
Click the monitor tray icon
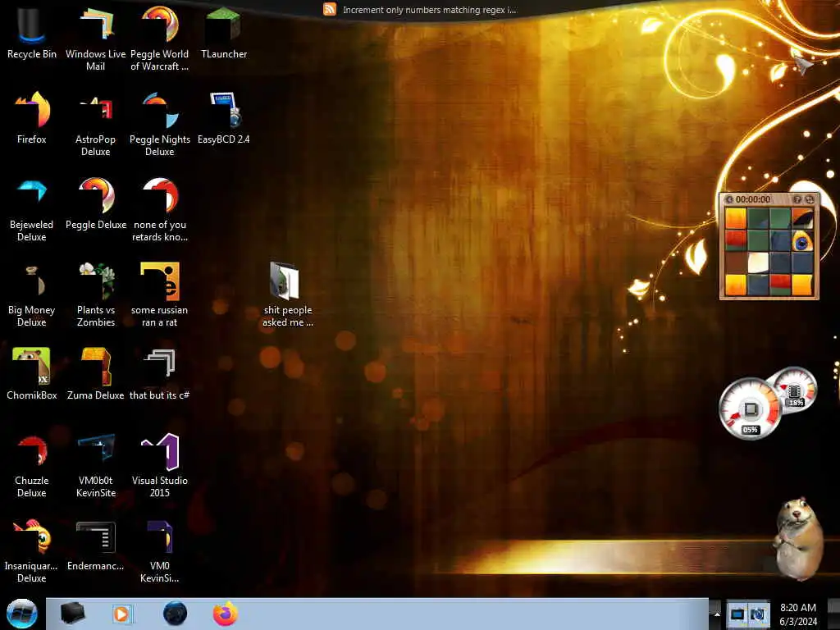[737, 614]
